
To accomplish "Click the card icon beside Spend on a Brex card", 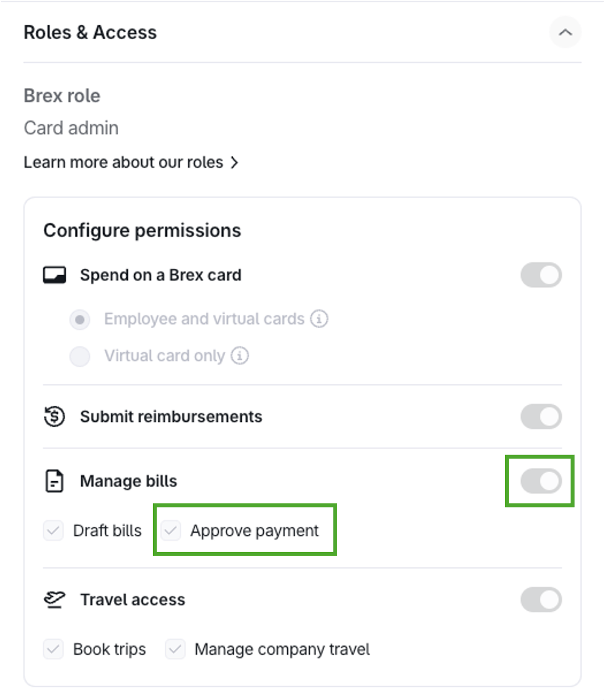I will (54, 275).
